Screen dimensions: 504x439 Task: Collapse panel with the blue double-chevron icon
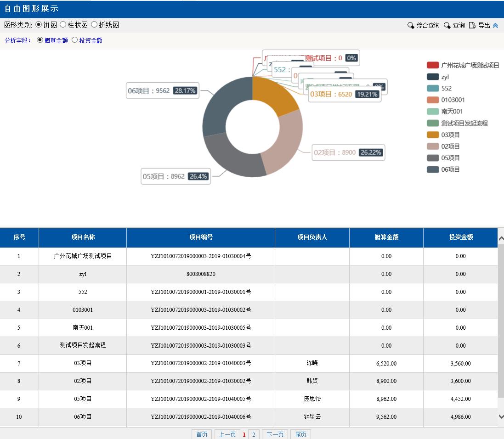point(495,26)
